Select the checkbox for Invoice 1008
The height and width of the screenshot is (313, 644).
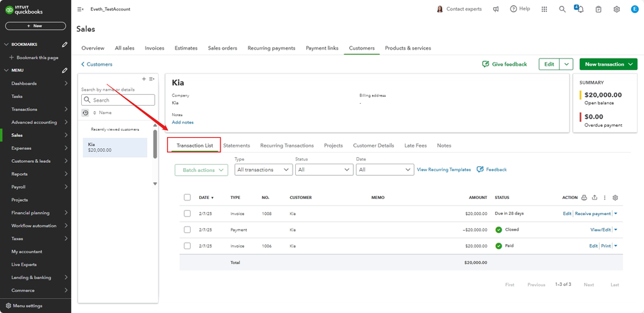click(x=187, y=213)
